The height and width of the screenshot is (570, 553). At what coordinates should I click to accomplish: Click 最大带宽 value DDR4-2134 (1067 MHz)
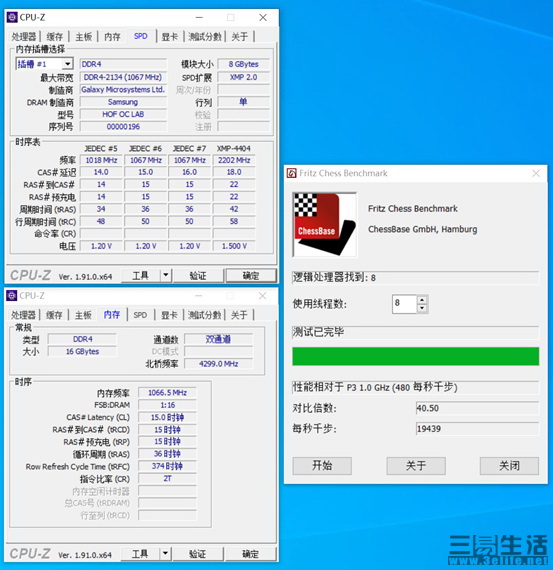pos(123,77)
